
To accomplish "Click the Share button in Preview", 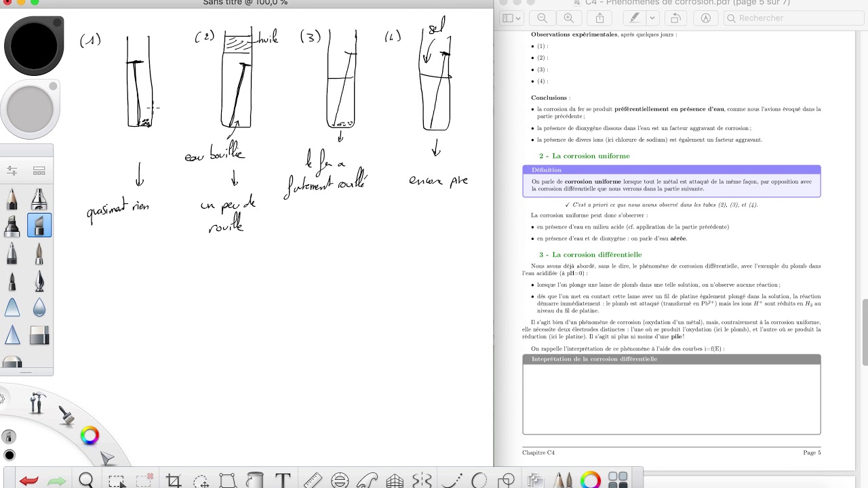I will coord(600,18).
